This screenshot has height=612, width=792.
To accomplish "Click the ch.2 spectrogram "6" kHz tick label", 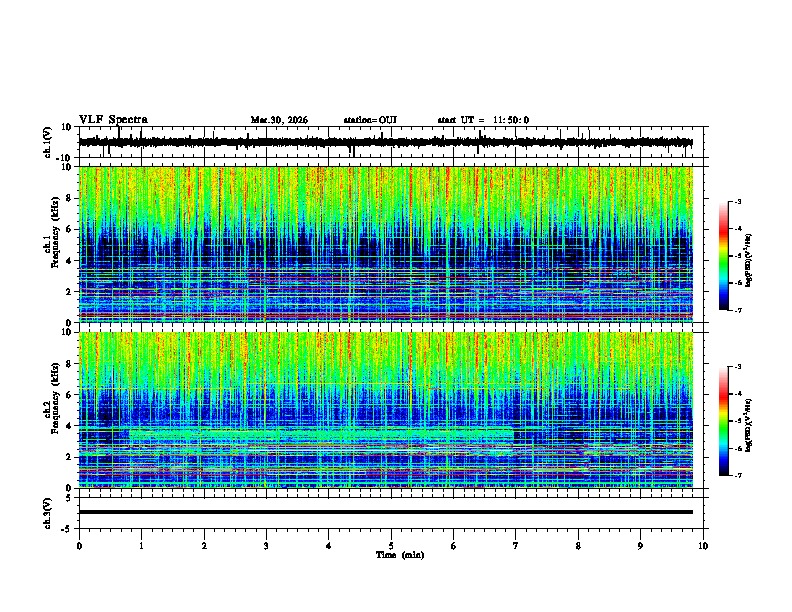I will tap(69, 395).
